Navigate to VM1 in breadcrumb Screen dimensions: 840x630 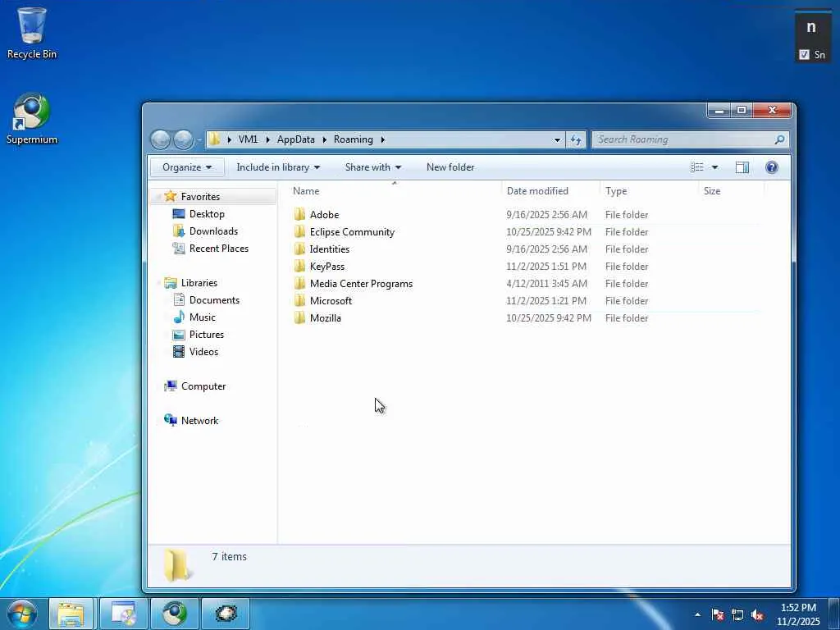pyautogui.click(x=248, y=139)
